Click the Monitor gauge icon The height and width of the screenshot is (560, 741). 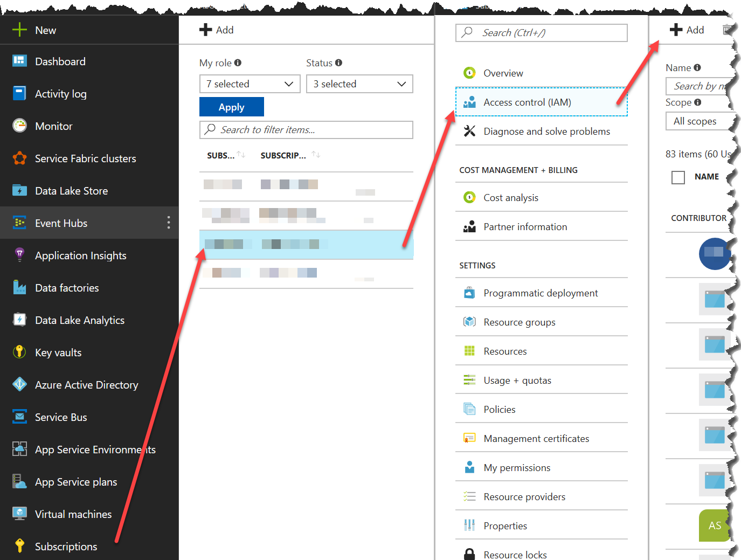(19, 126)
